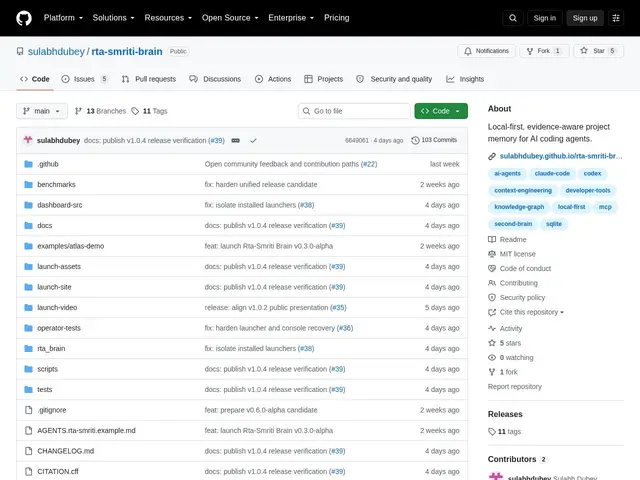This screenshot has width=640, height=480.
Task: Click the scale icon next to MIT license
Action: point(492,254)
